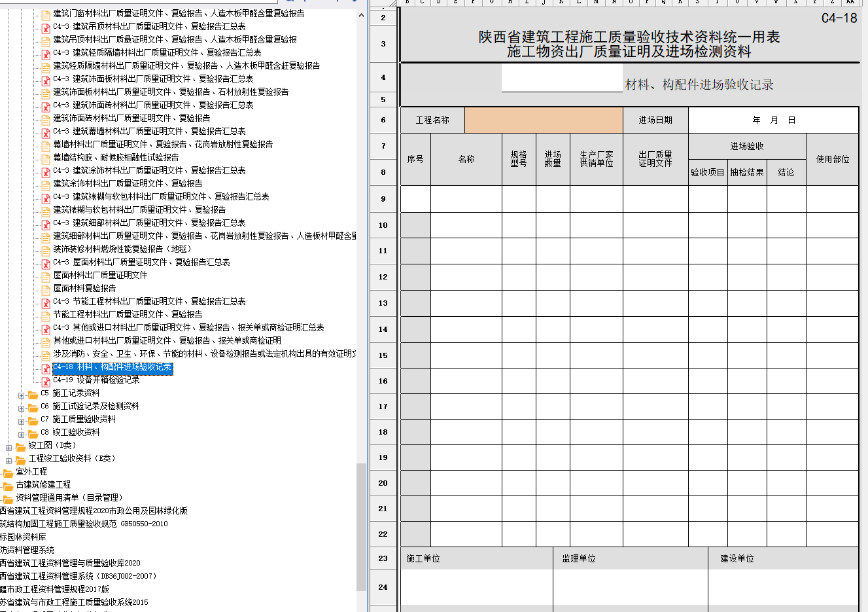Screen dimensions: 868x612
Task: Select spreadsheet row header 9
Action: tap(383, 199)
